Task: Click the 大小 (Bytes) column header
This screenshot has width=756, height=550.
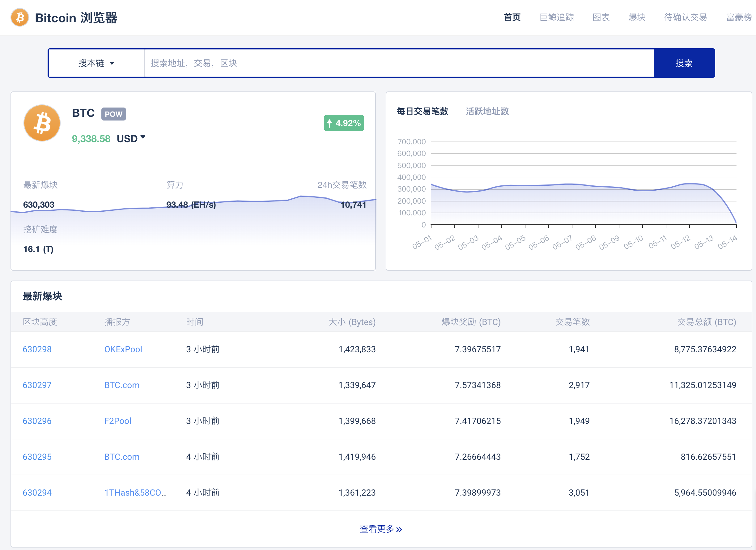Action: click(352, 322)
